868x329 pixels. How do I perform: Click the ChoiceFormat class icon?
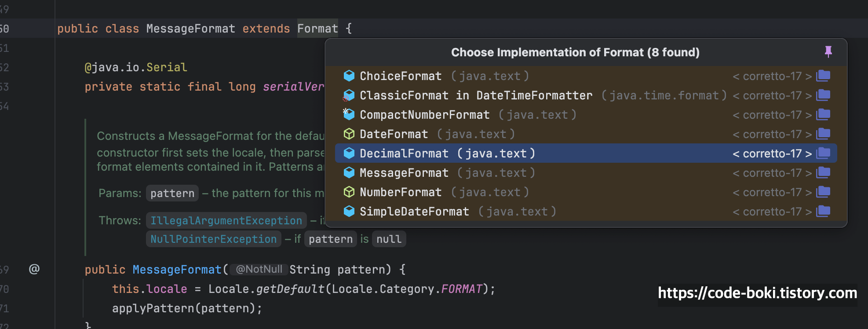click(349, 76)
